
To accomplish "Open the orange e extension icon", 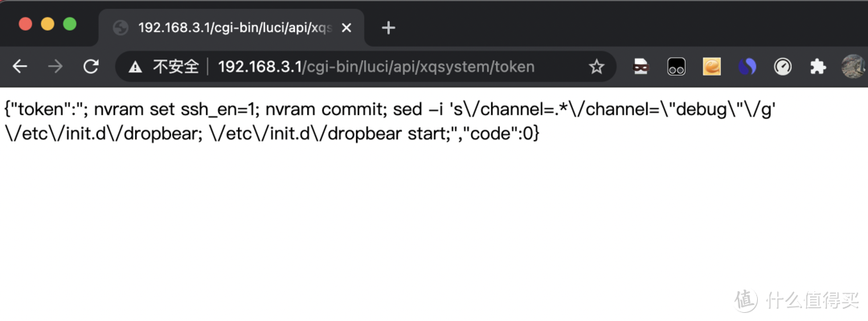I will click(x=712, y=67).
